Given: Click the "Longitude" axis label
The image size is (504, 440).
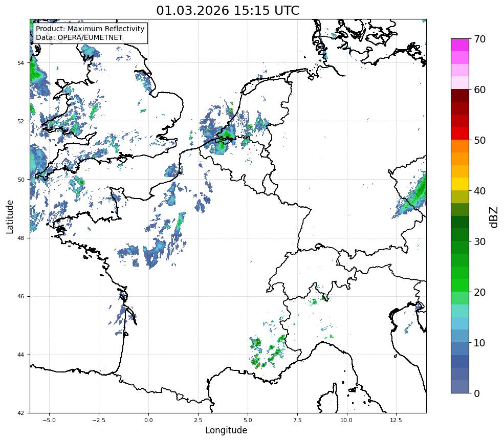Looking at the screenshot, I should [x=226, y=430].
